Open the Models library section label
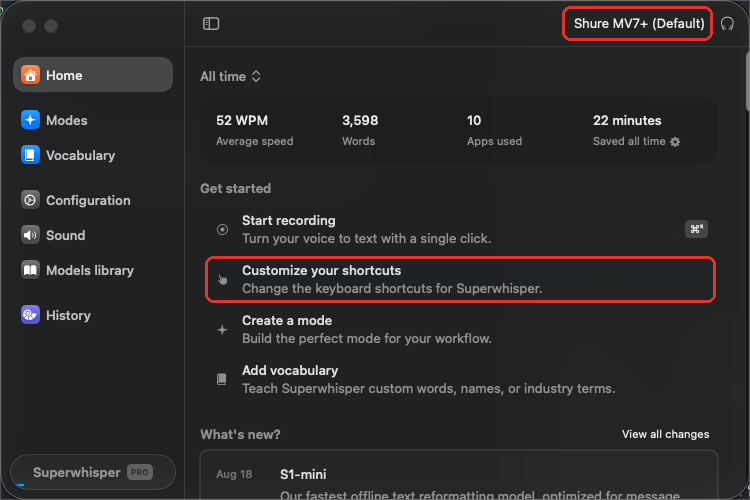750x500 pixels. [90, 270]
